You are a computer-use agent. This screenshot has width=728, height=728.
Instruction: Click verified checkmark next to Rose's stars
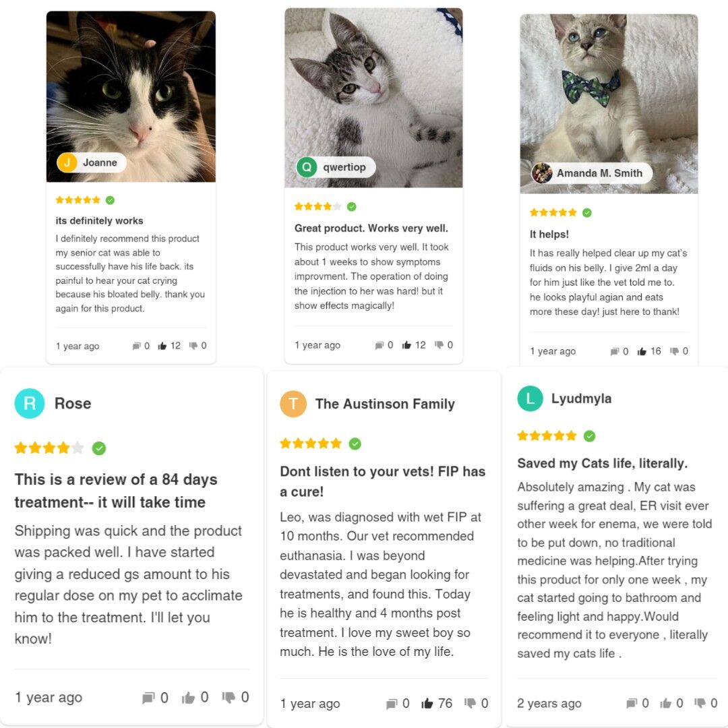[x=99, y=448]
